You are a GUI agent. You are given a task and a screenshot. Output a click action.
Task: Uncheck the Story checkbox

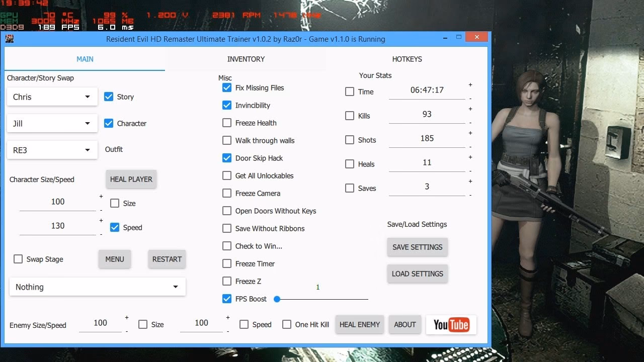point(109,97)
